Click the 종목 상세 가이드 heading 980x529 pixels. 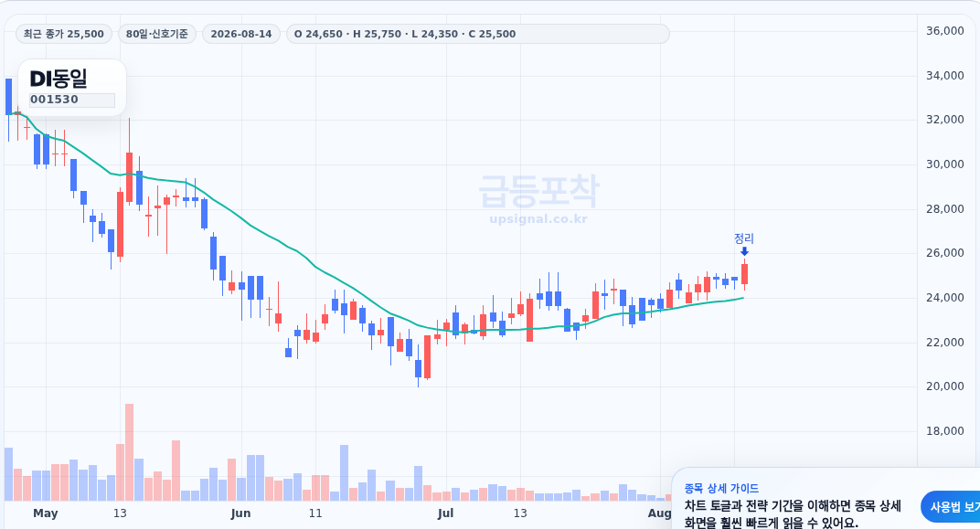pos(721,489)
